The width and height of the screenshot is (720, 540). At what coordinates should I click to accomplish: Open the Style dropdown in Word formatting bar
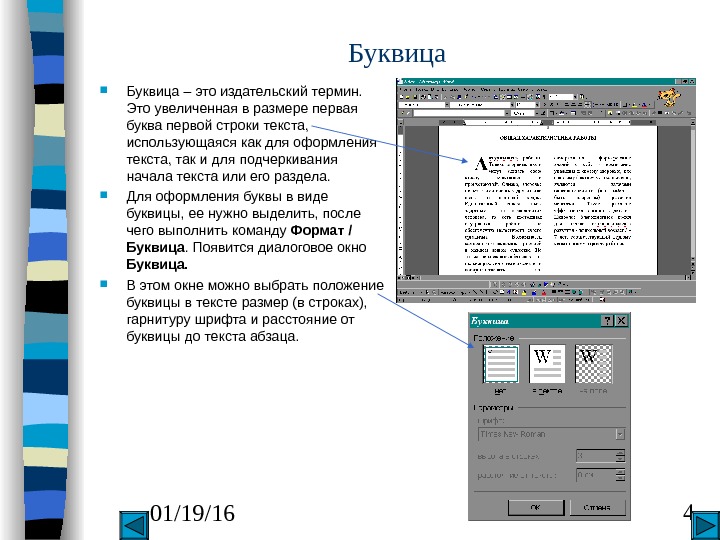coord(447,105)
